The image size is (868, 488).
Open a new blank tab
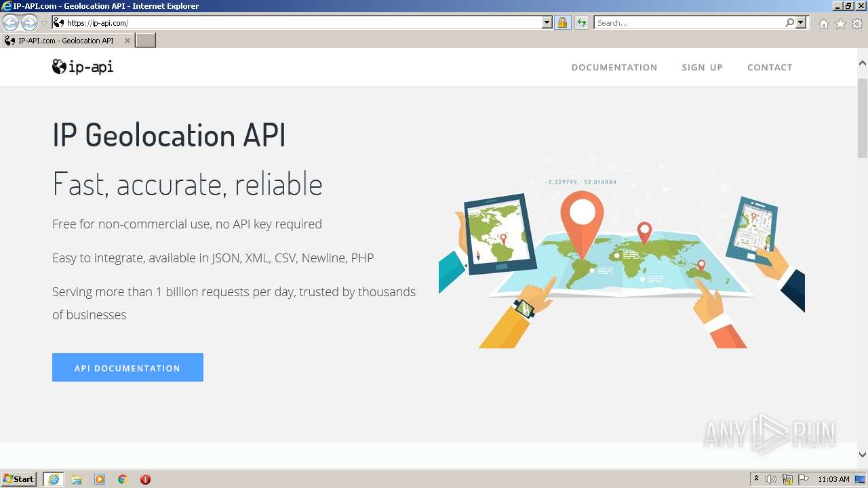tap(146, 41)
